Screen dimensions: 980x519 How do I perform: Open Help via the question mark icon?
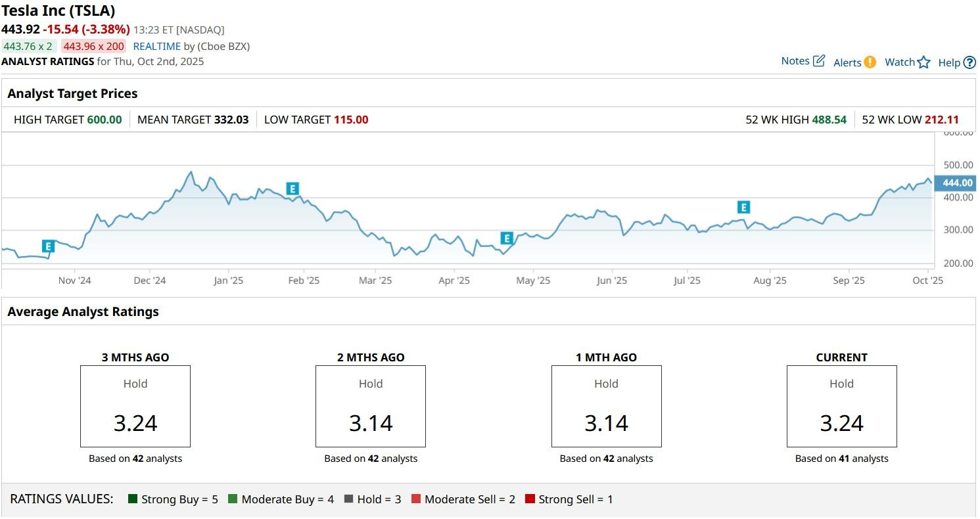pyautogui.click(x=969, y=63)
